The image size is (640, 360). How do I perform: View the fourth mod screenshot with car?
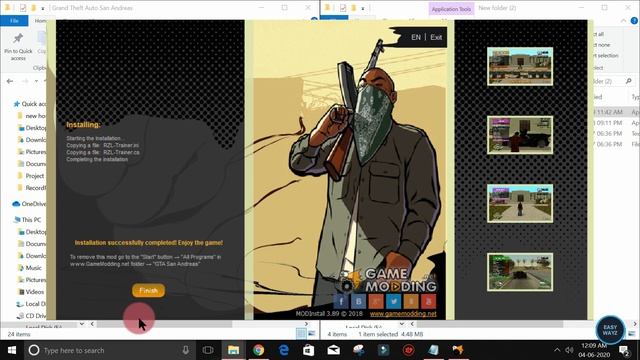(520, 272)
